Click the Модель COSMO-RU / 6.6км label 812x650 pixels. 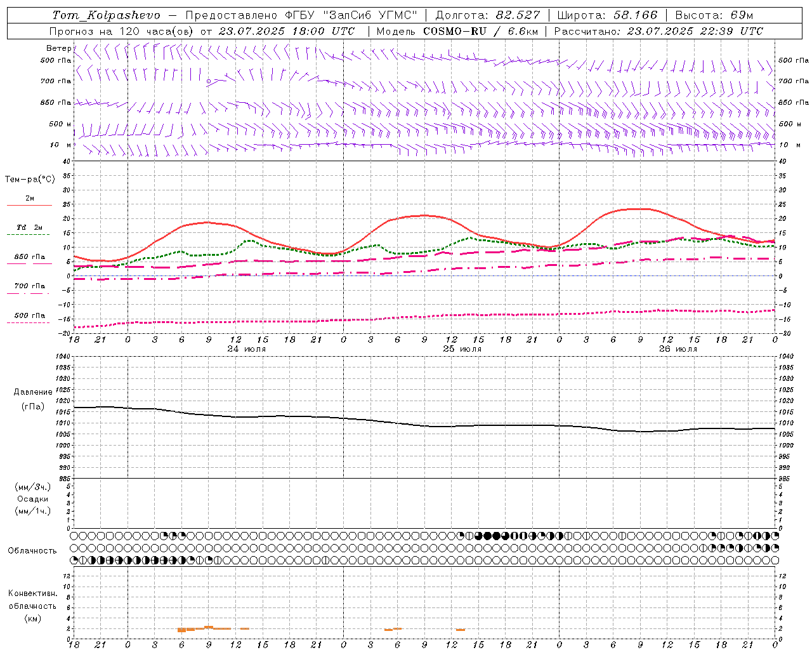tap(457, 31)
